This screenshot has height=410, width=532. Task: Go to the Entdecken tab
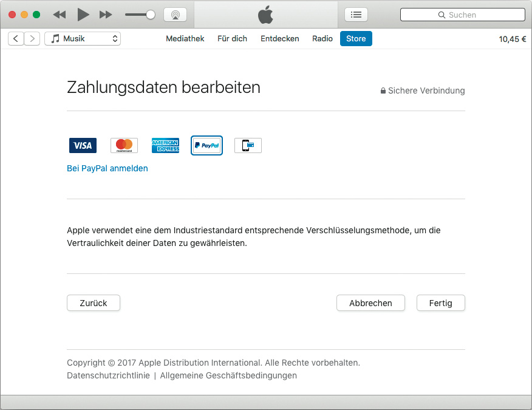point(279,39)
